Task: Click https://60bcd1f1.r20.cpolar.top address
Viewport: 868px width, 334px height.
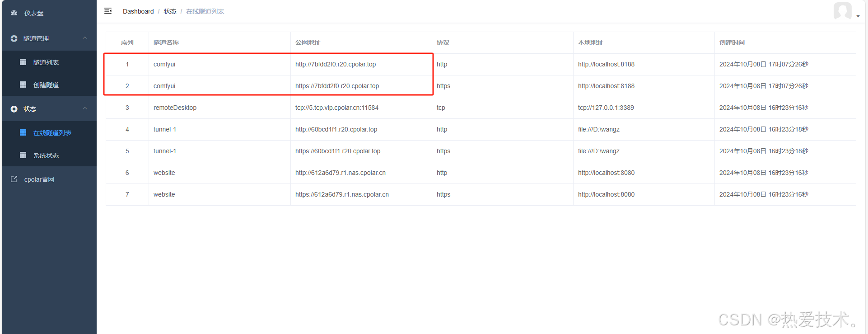Action: 338,151
